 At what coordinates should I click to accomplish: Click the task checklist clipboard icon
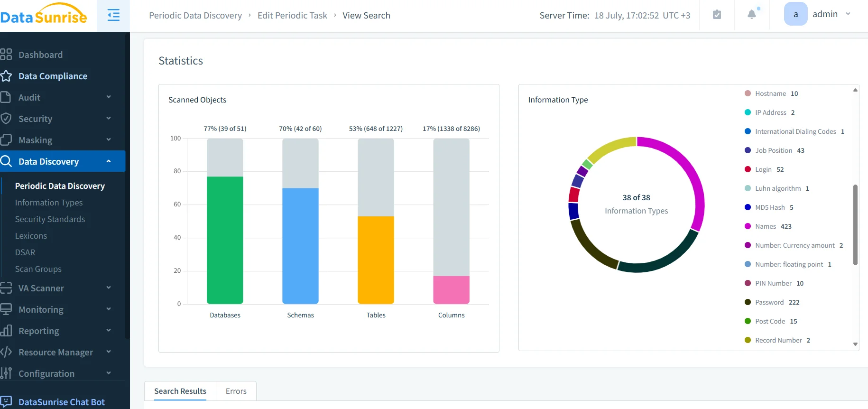(717, 15)
